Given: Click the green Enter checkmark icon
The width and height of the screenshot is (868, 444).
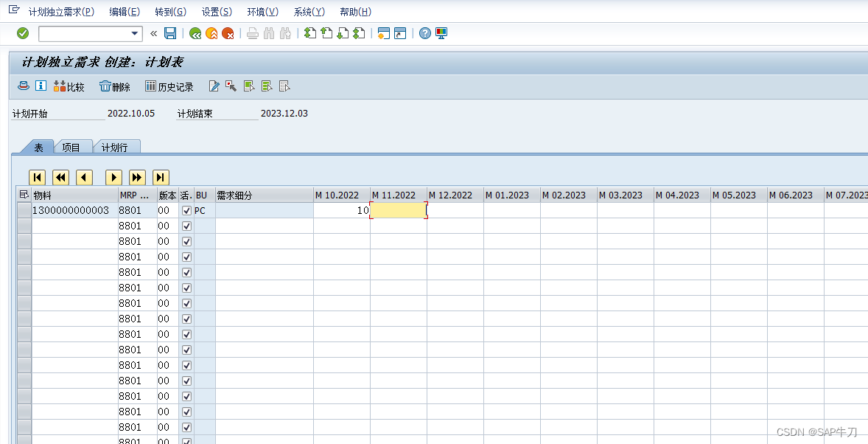Looking at the screenshot, I should click(x=23, y=34).
